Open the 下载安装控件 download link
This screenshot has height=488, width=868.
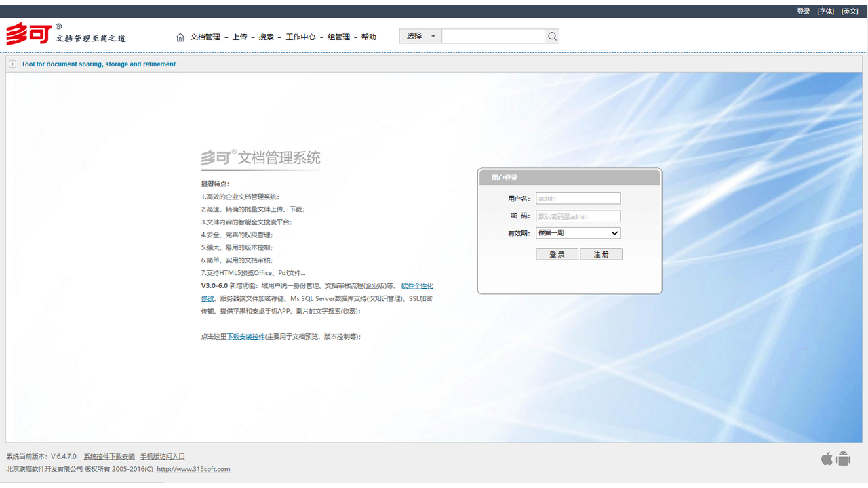[x=245, y=337]
